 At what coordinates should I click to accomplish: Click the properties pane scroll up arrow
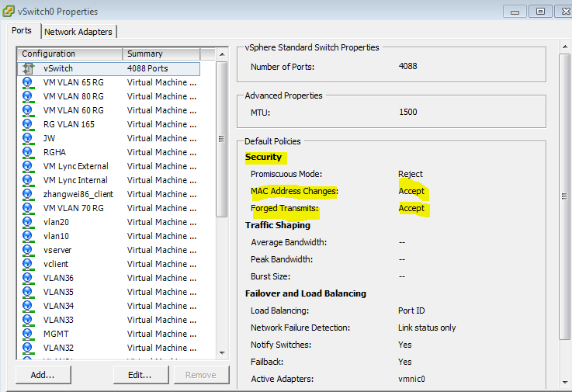565,47
